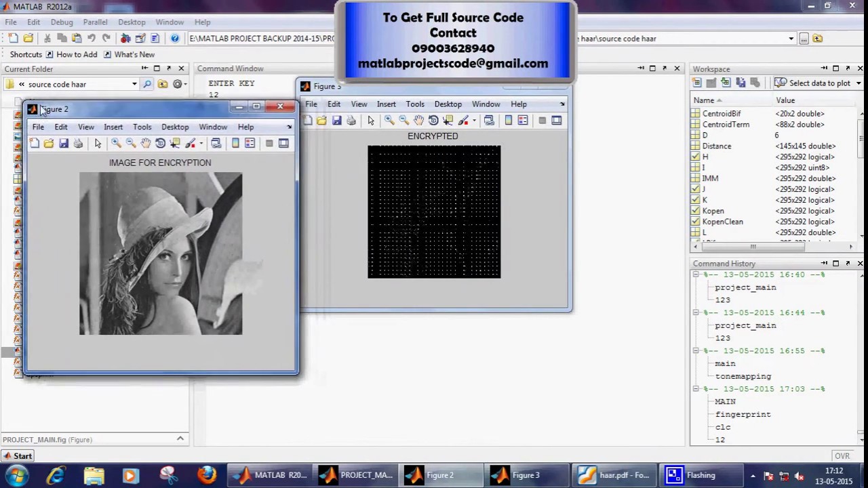Collapse the 13-05-2015 16:44 history group
Image resolution: width=868 pixels, height=488 pixels.
pos(696,312)
